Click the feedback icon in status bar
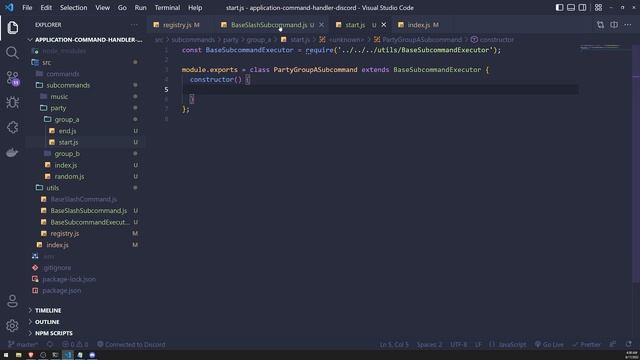Image resolution: width=640 pixels, height=360 pixels. pyautogui.click(x=613, y=344)
